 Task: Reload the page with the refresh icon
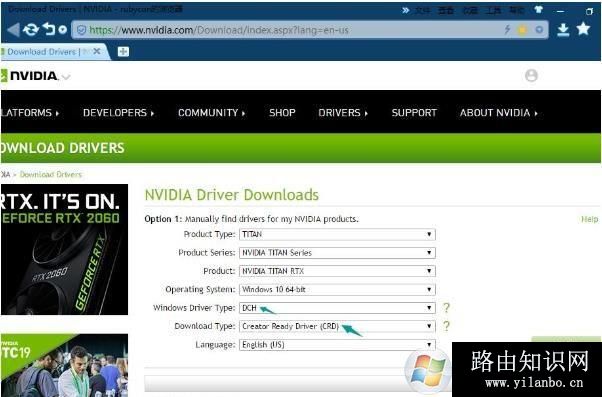(30, 30)
